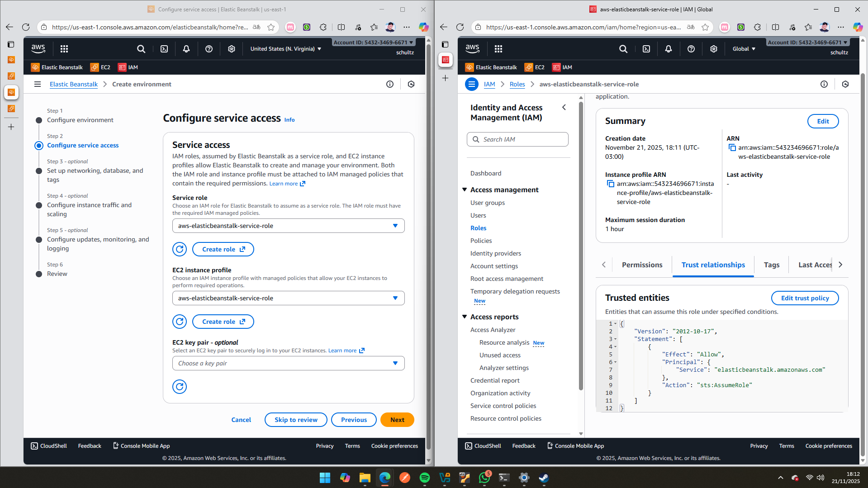Toggle IAM navigation with blue hamburger button

pos(472,84)
